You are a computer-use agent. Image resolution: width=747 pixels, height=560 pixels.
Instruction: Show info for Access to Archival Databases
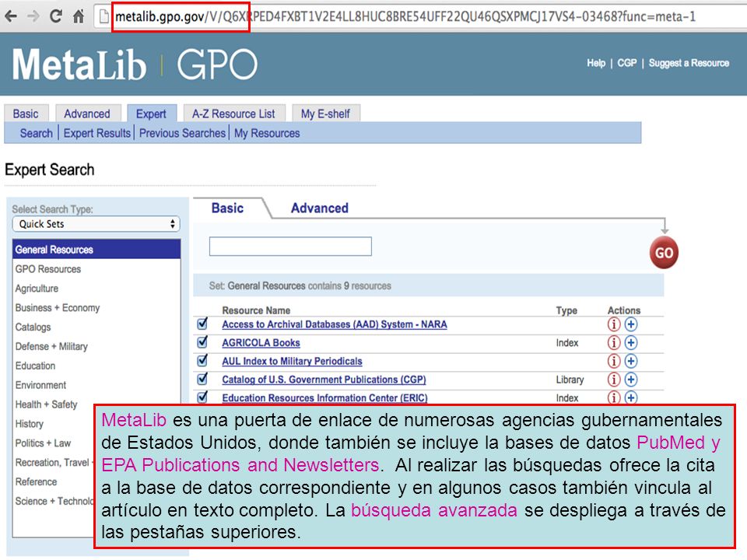tap(614, 324)
